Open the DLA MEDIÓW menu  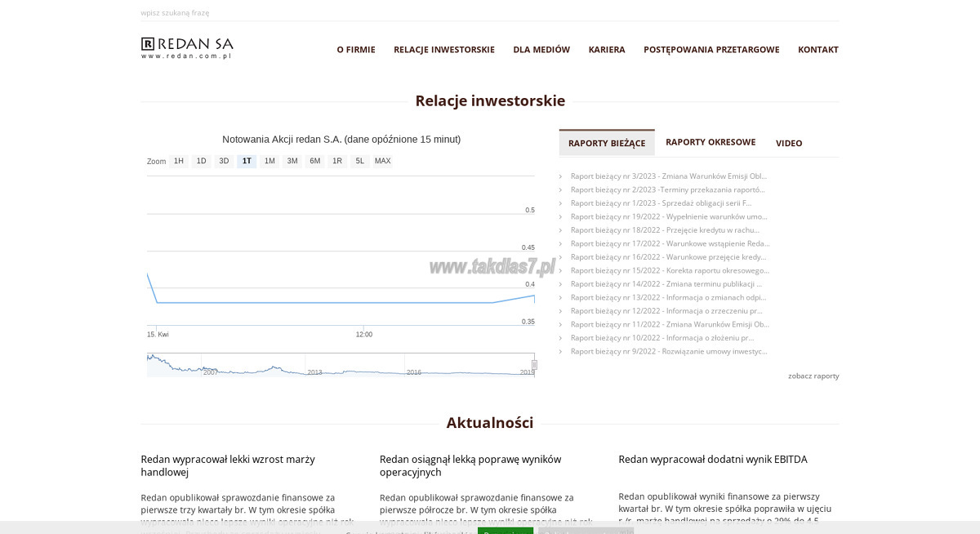[x=541, y=50]
